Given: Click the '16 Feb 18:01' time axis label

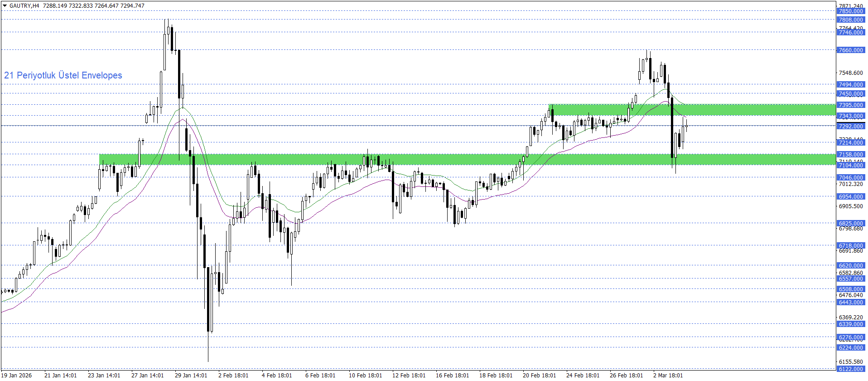Looking at the screenshot, I should coord(453,375).
